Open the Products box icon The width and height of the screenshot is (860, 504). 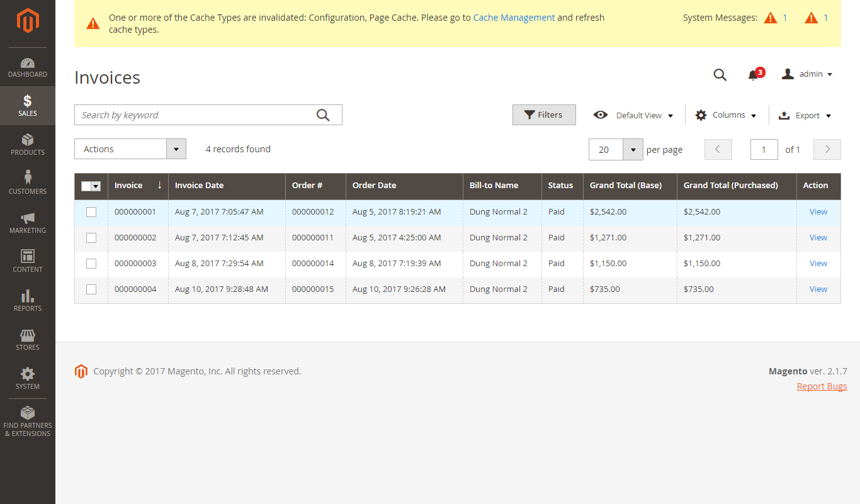[x=28, y=140]
